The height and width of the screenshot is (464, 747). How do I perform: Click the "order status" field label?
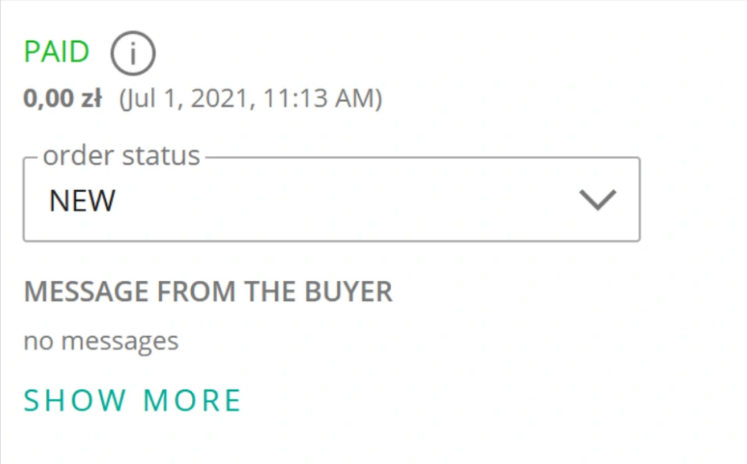point(121,157)
